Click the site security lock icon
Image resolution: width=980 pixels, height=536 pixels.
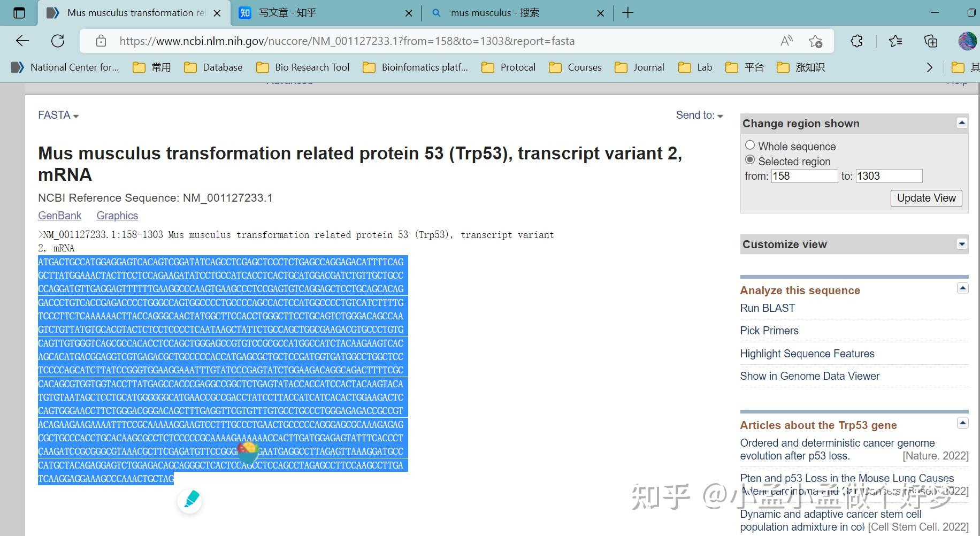[x=101, y=41]
